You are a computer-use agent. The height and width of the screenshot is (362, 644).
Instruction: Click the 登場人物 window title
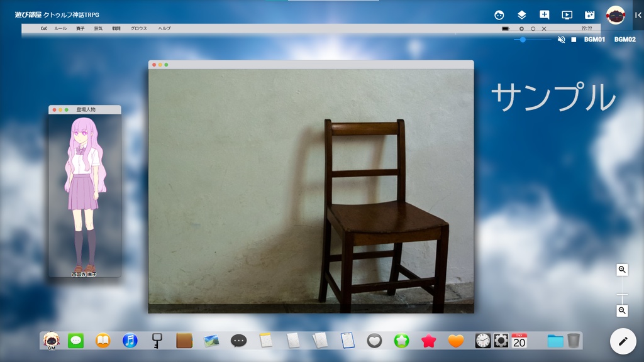pos(86,109)
